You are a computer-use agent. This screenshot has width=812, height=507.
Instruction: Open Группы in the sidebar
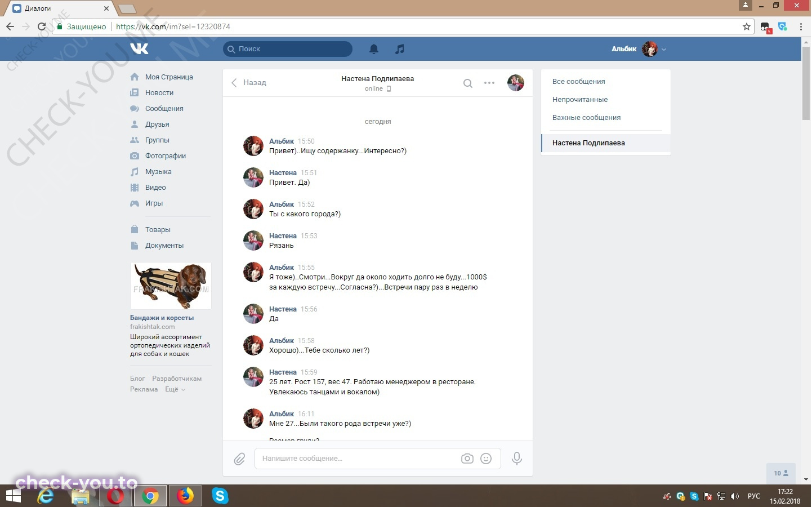tap(157, 140)
